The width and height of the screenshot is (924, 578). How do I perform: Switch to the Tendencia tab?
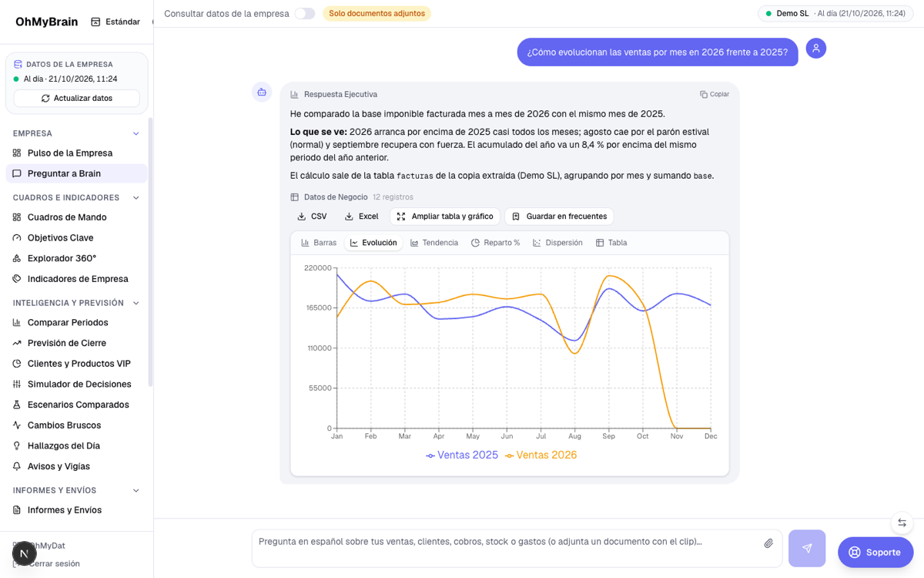[x=434, y=243]
